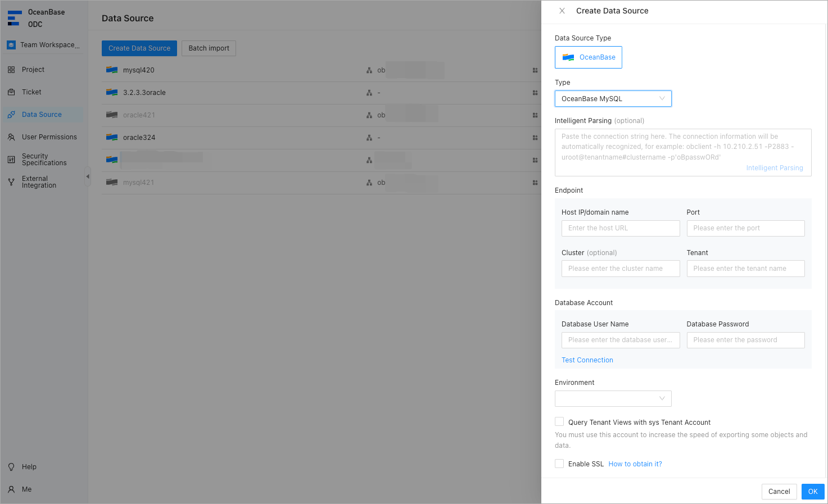Click the Security Specifications sidebar icon
This screenshot has height=504, width=828.
point(11,160)
